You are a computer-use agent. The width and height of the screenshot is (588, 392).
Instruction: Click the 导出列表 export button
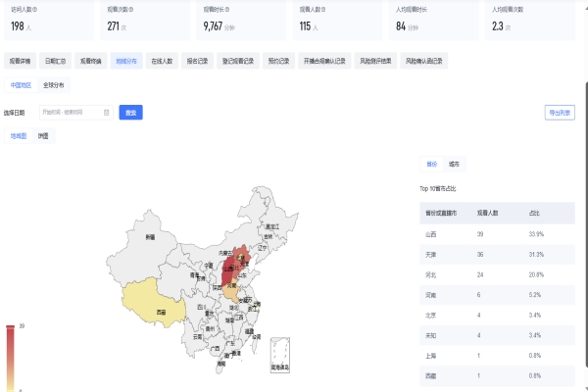point(560,113)
